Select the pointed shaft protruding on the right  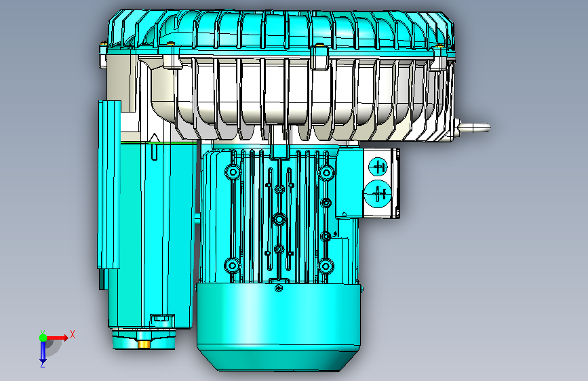click(473, 127)
